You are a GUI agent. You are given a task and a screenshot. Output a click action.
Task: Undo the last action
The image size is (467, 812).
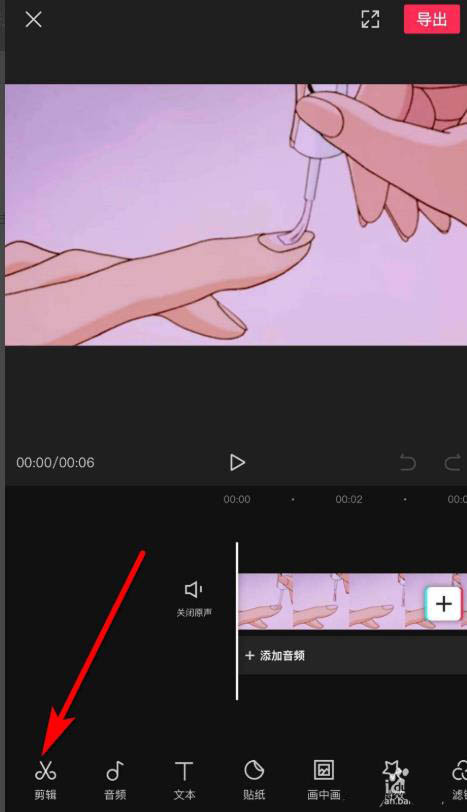408,462
